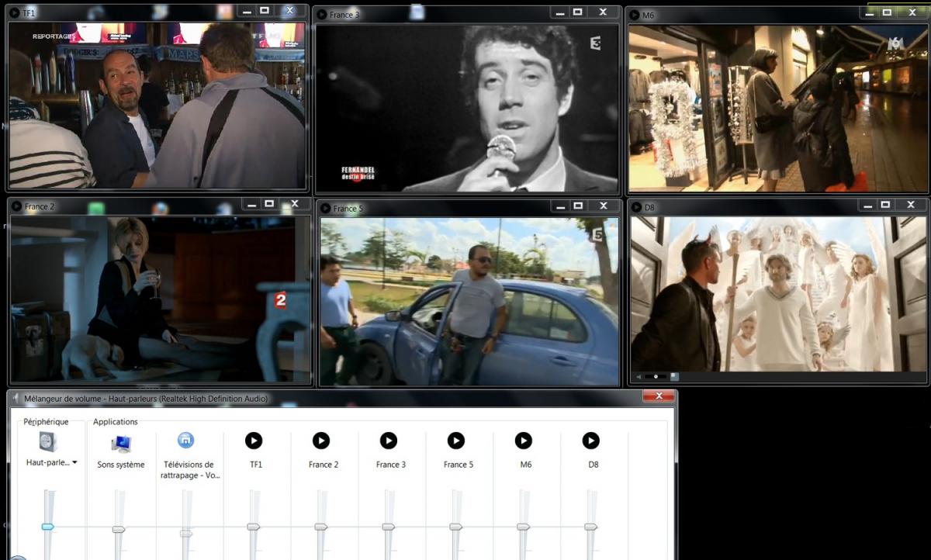Click the square button beside the D8 player's volume slider
Viewport: 931px width, 560px height.
tap(674, 376)
